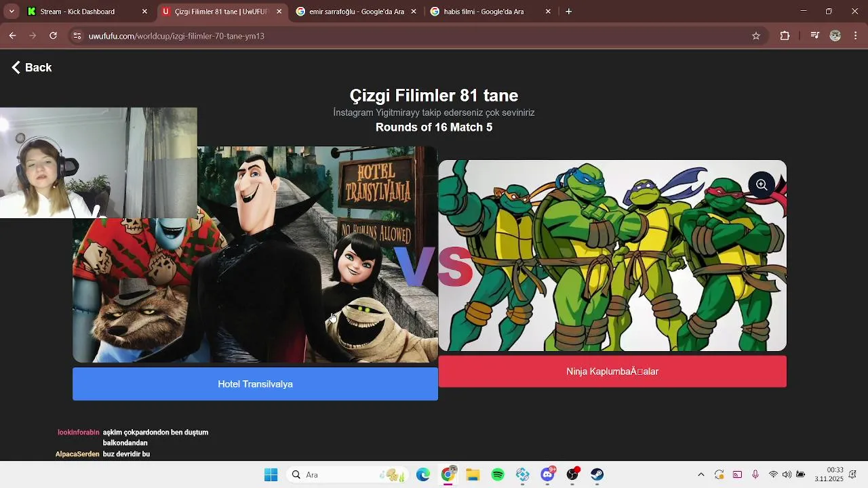Viewport: 868px width, 488px height.
Task: Go forward one page in browser
Action: 33,36
